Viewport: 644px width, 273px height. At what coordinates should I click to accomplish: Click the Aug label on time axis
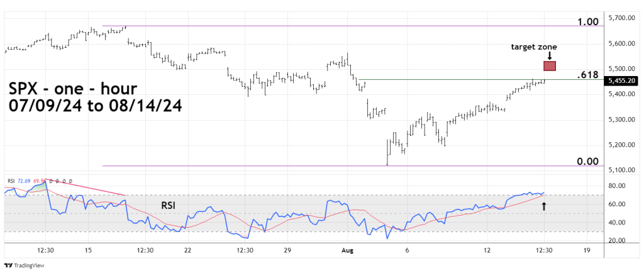pos(347,250)
